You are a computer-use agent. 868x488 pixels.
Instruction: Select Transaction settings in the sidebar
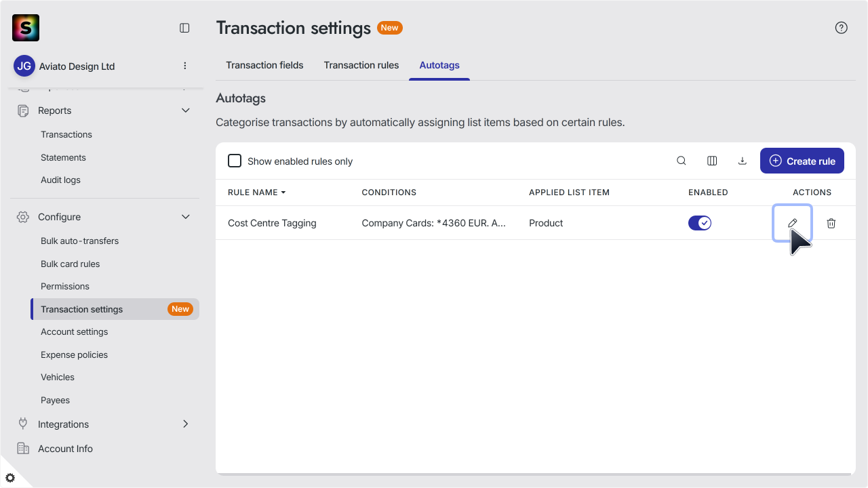tap(115, 309)
